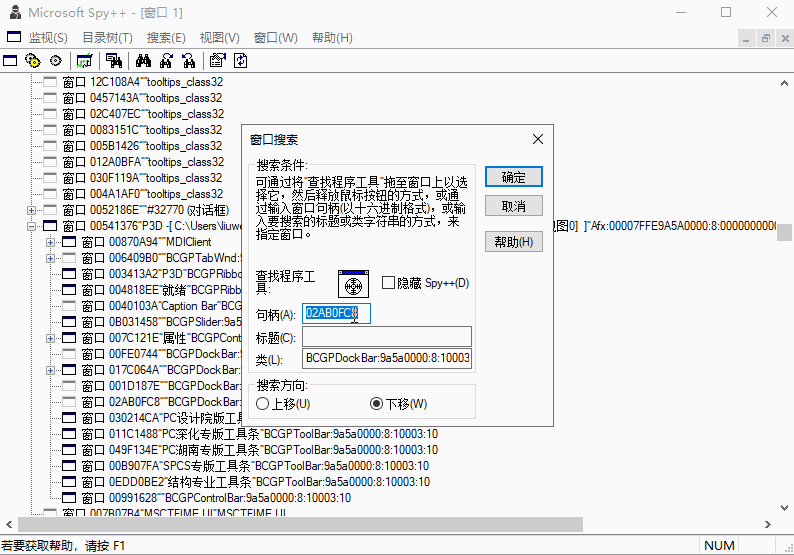The height and width of the screenshot is (555, 794).
Task: Click the 取消 button
Action: pyautogui.click(x=513, y=206)
